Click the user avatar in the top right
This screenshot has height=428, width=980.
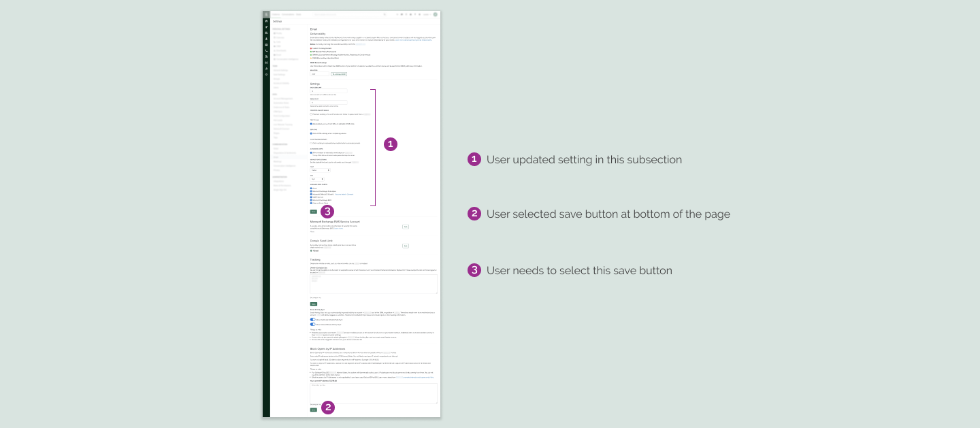pos(436,14)
